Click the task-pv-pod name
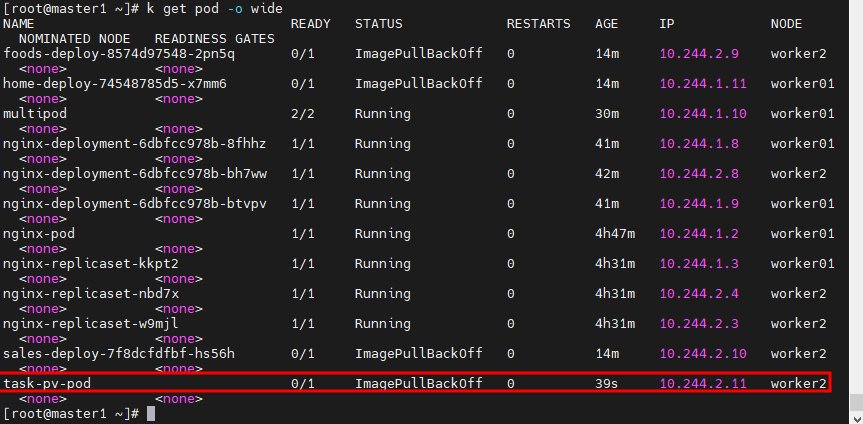Image resolution: width=863 pixels, height=424 pixels. [47, 383]
